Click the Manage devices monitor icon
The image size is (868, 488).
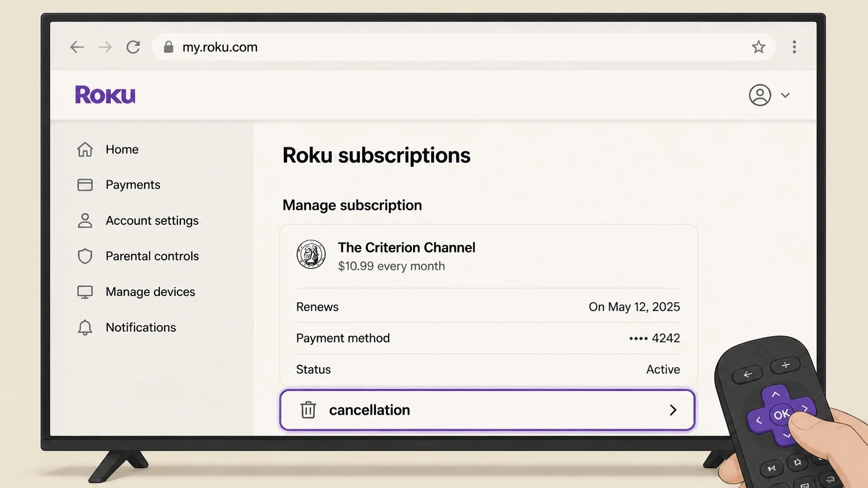(85, 292)
